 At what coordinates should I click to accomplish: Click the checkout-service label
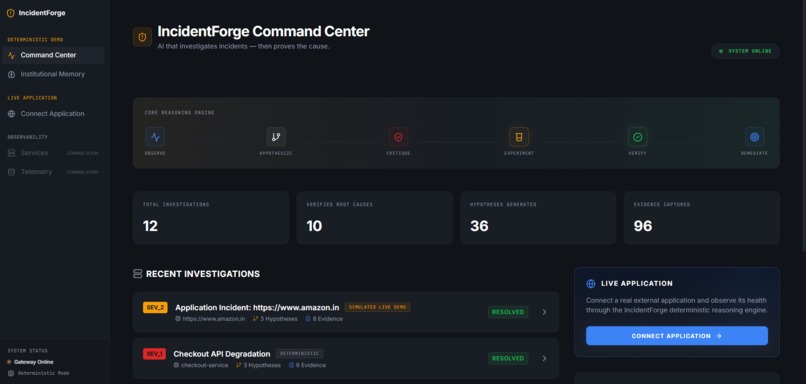[205, 365]
